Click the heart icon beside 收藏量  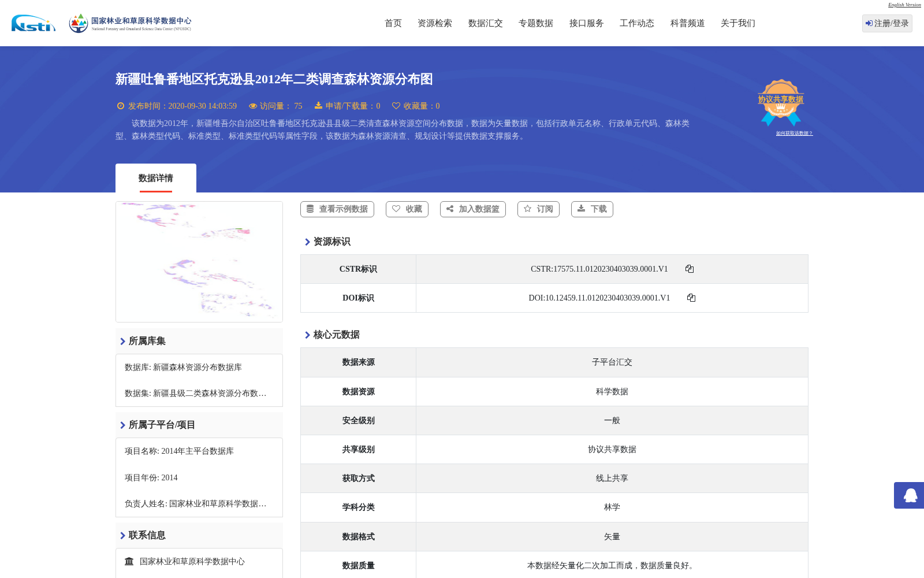[396, 106]
